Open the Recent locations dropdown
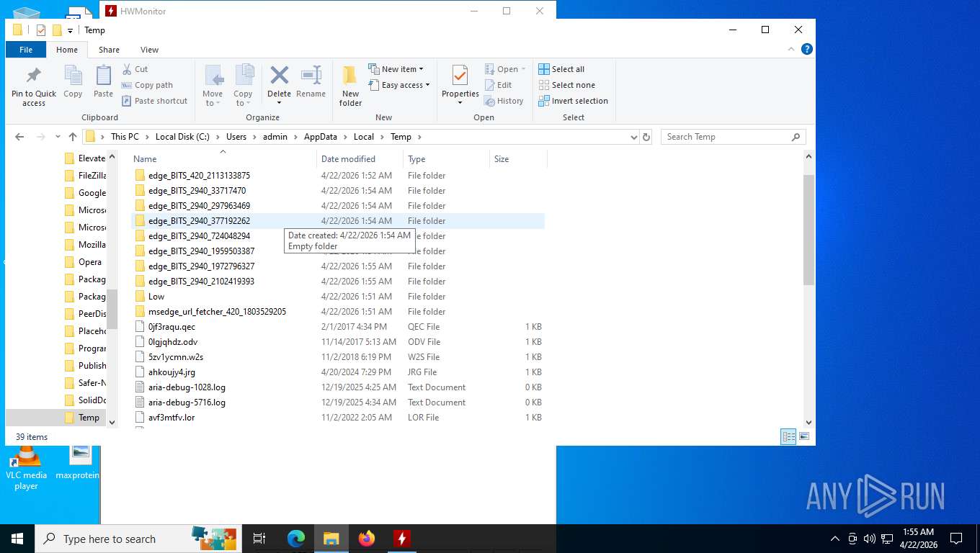The width and height of the screenshot is (980, 553). coord(58,137)
